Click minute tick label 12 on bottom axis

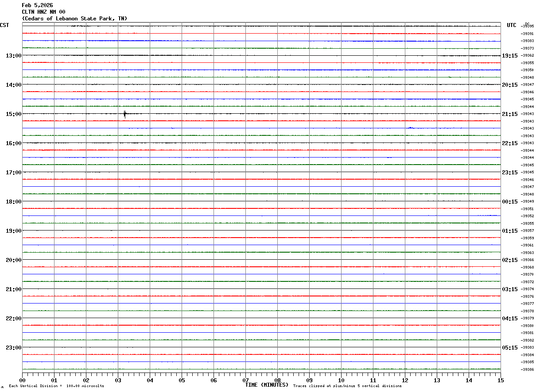click(x=405, y=380)
